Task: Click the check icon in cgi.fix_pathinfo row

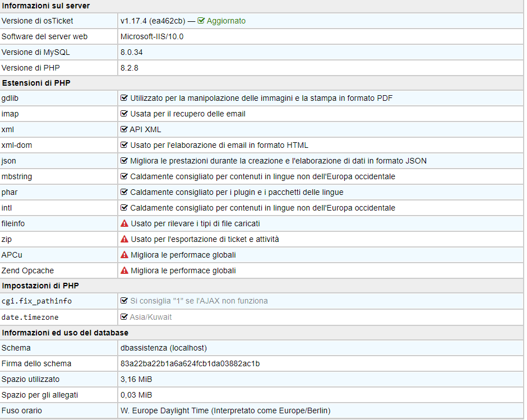Action: (124, 301)
